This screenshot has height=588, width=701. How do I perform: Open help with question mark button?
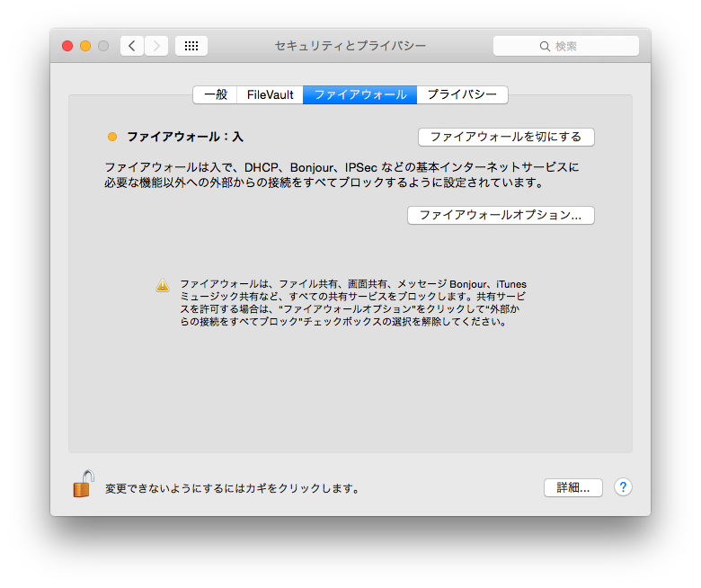point(623,487)
